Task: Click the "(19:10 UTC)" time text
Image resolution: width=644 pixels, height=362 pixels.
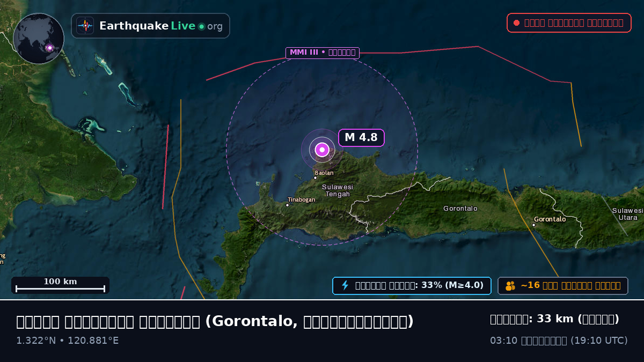Action: tap(599, 341)
